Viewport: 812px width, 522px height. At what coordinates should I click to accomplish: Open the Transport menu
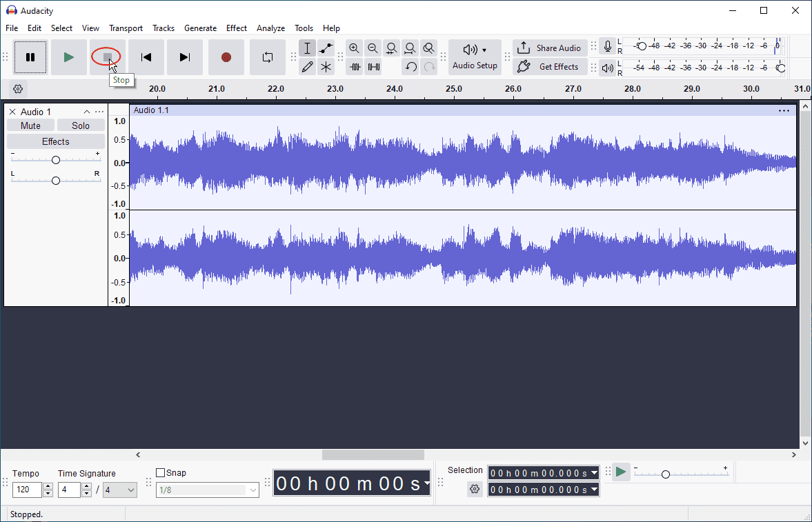coord(126,28)
